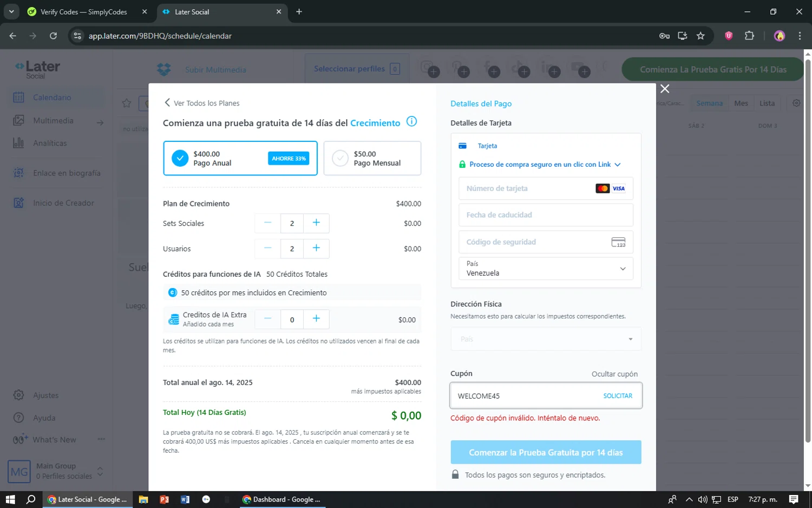Decrease Creditos de IA Extra amount
The image size is (812, 508).
point(267,320)
